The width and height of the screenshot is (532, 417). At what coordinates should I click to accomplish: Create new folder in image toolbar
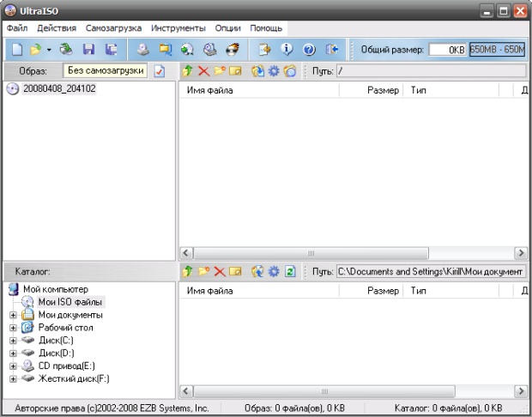point(220,70)
